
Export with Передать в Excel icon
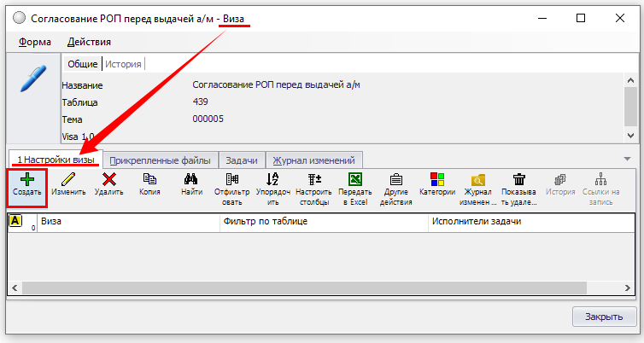tap(354, 180)
